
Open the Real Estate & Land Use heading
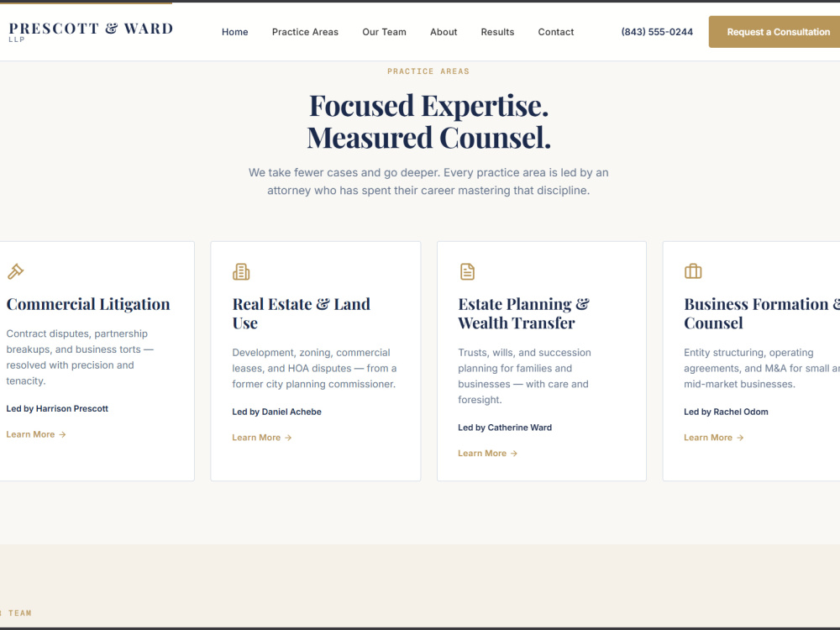(301, 313)
